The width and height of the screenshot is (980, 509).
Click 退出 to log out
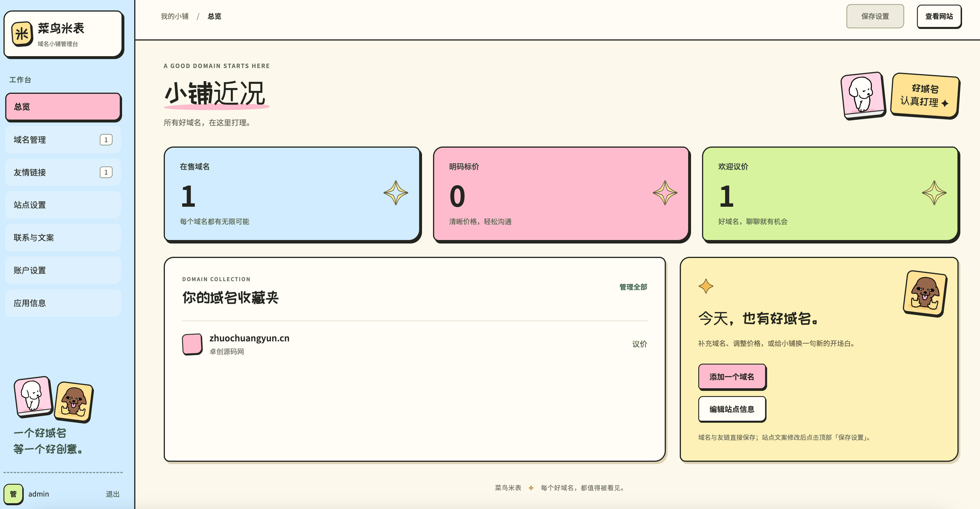113,494
